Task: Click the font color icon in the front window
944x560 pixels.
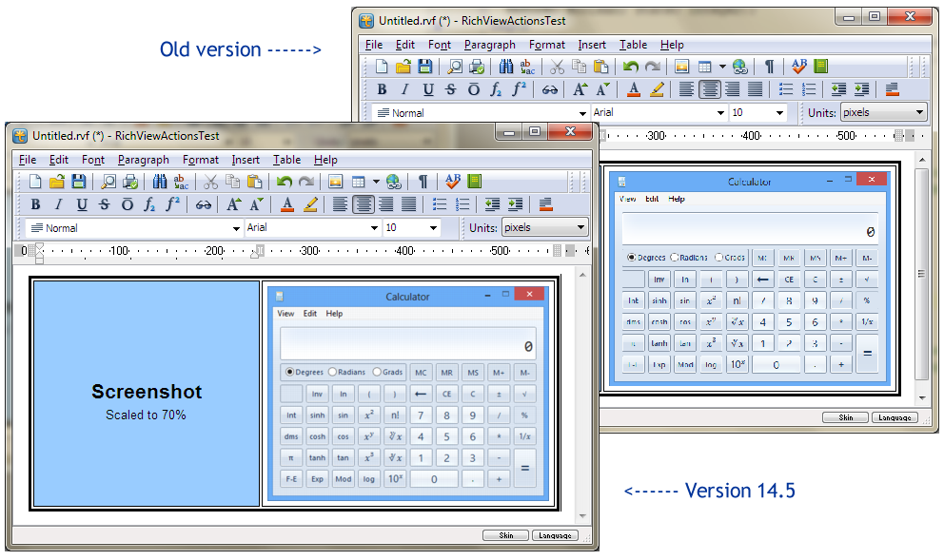Action: coord(287,204)
